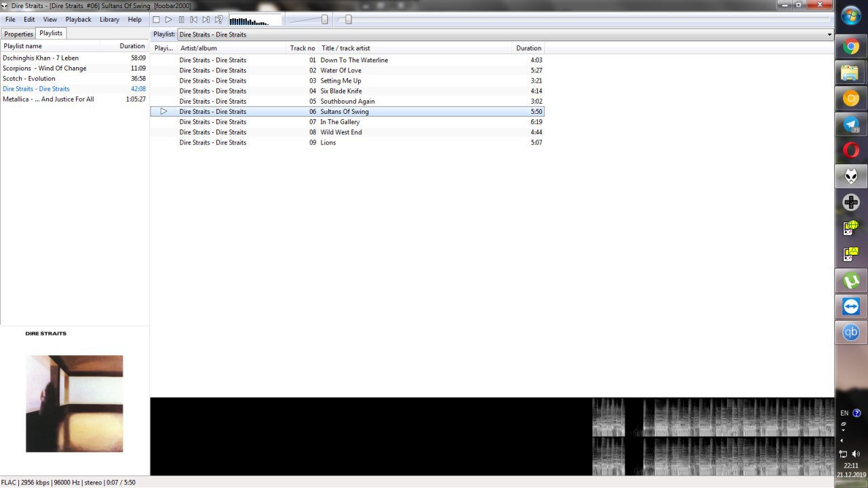Screen dimensions: 868x488
Task: Open Chrome Canary yellow taskbar icon
Action: 851,99
